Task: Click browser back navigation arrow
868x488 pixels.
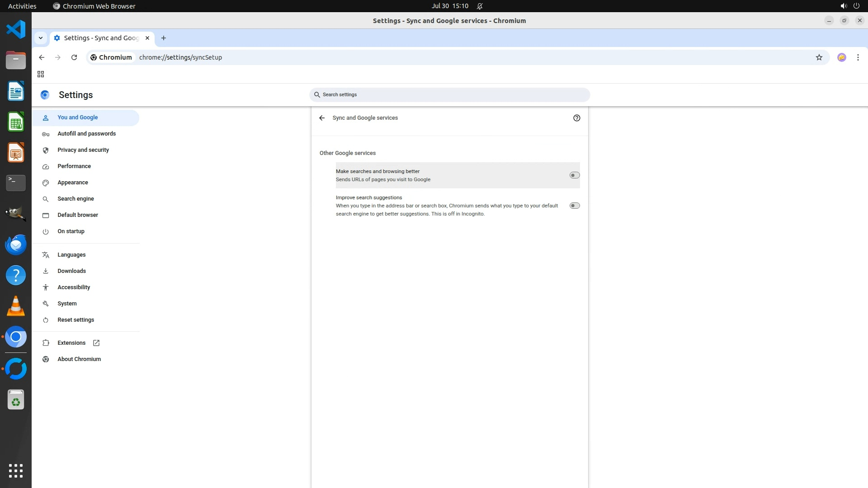Action: (x=42, y=57)
